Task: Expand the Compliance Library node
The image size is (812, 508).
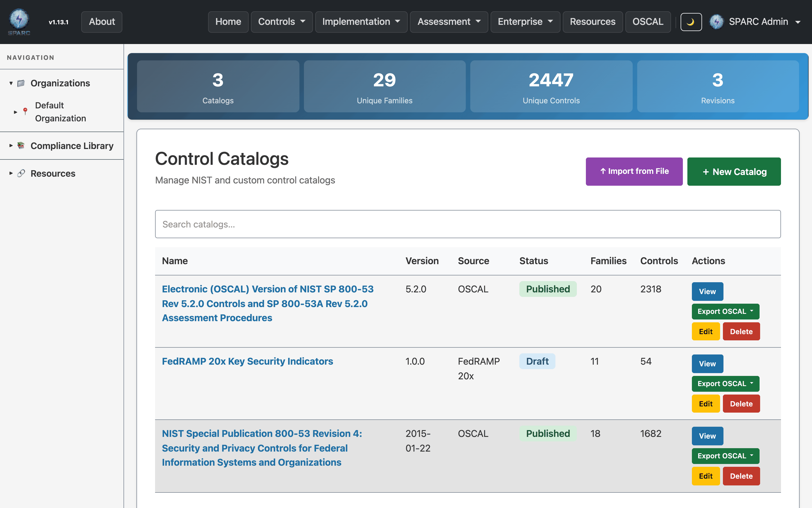Action: (x=11, y=145)
